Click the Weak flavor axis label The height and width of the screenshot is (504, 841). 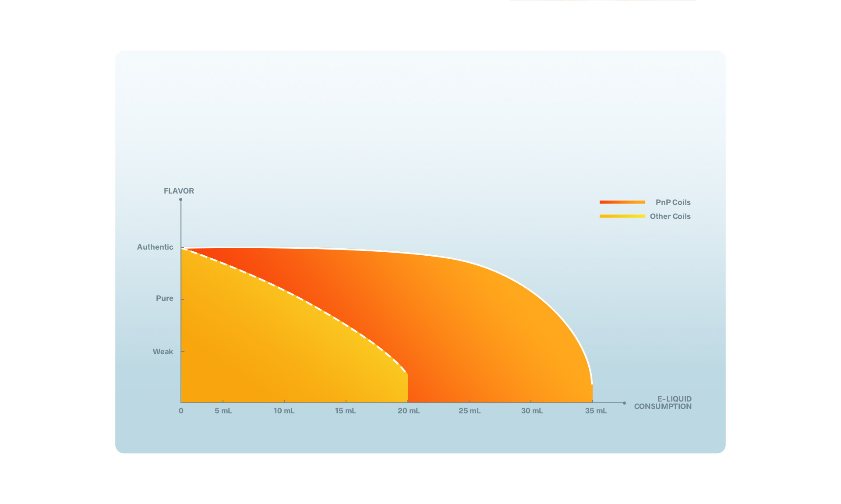click(x=163, y=352)
